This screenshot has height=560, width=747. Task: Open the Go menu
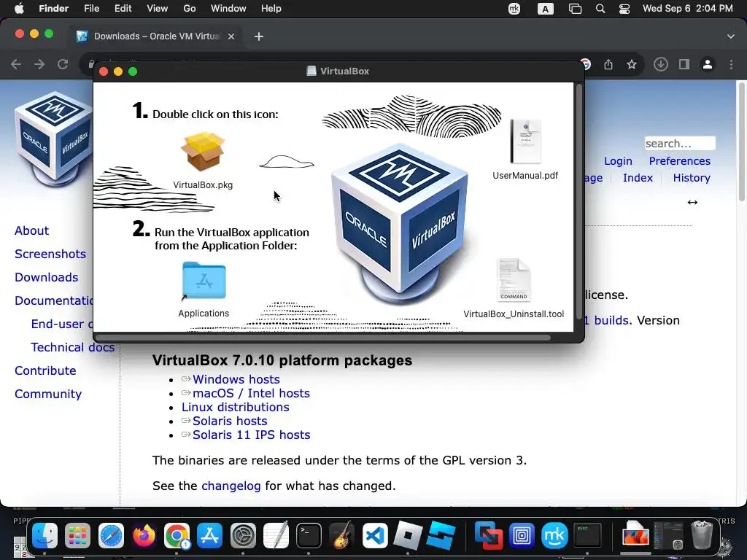point(190,9)
